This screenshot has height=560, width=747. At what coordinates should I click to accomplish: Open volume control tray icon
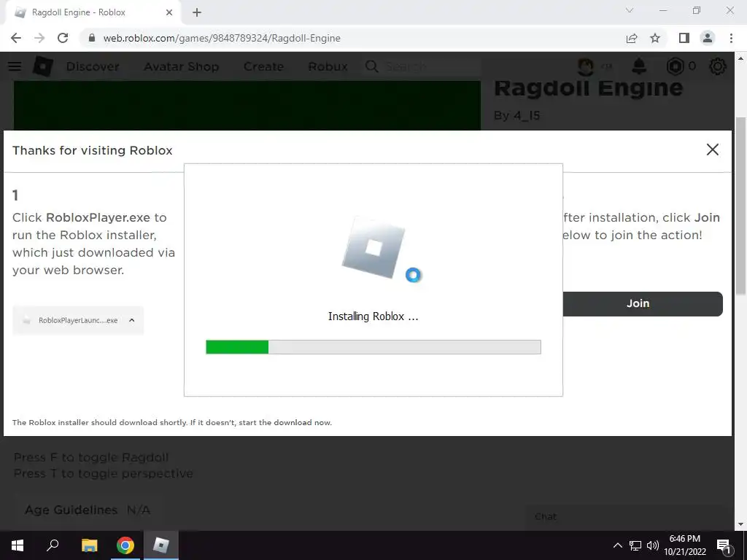tap(653, 545)
